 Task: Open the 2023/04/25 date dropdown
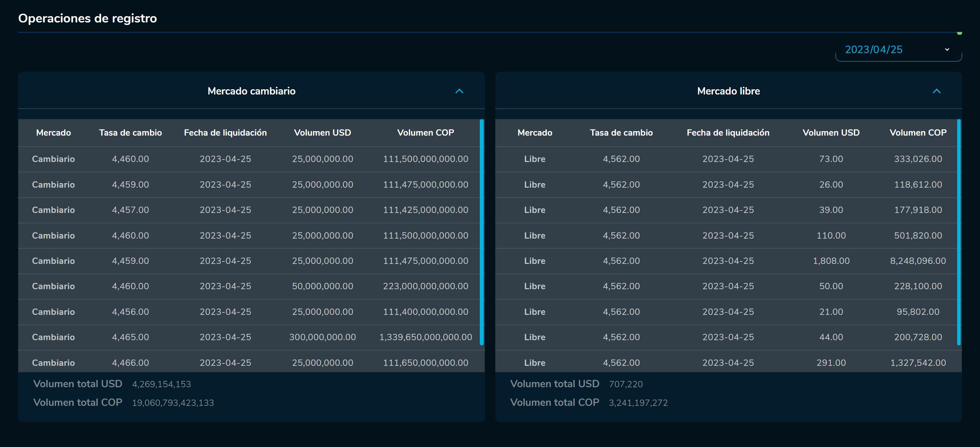874,50
